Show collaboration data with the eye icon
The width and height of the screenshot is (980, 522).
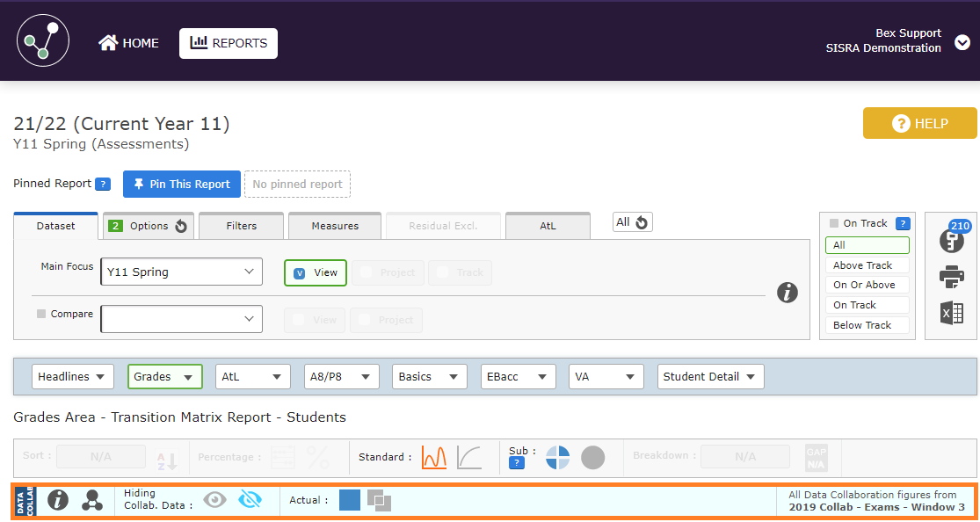tap(214, 500)
